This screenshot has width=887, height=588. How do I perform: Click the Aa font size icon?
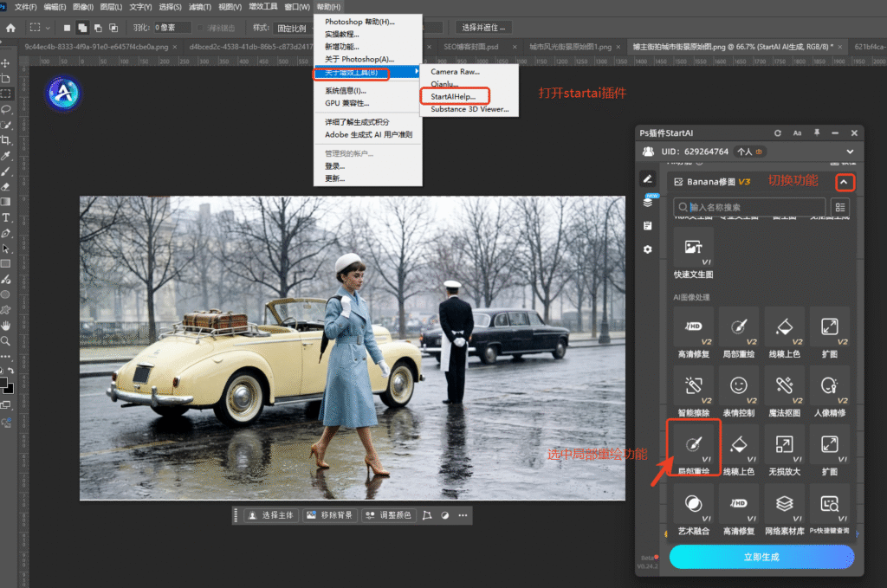tap(797, 132)
